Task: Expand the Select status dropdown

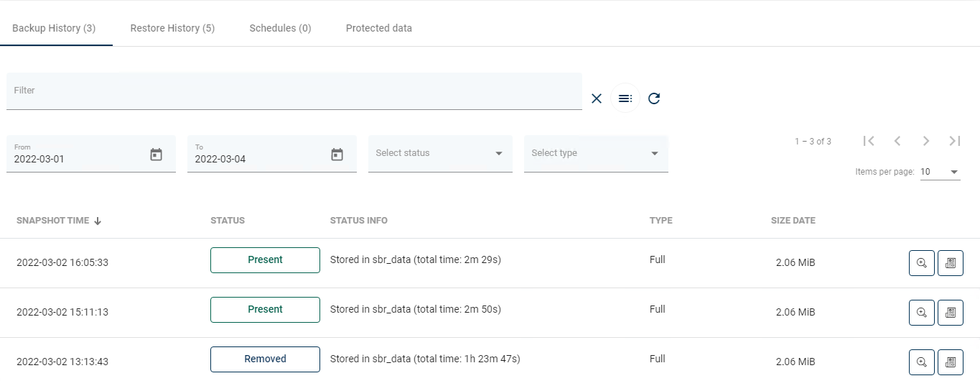Action: tap(440, 153)
